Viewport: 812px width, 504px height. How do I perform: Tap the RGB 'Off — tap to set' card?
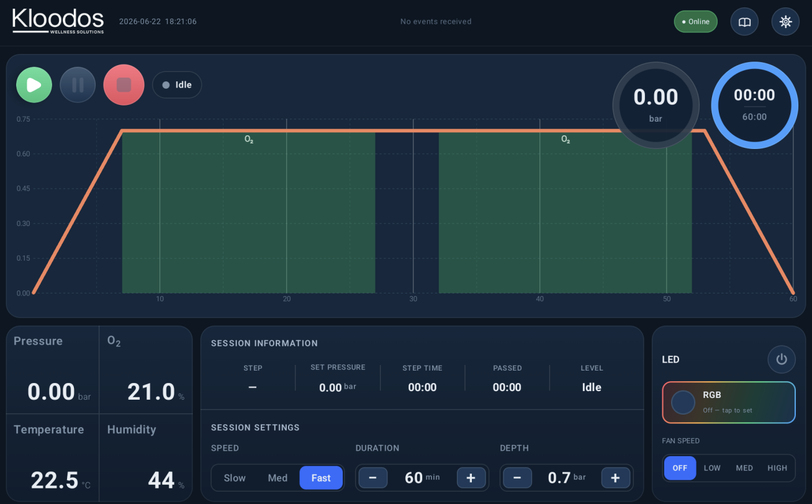[729, 402]
